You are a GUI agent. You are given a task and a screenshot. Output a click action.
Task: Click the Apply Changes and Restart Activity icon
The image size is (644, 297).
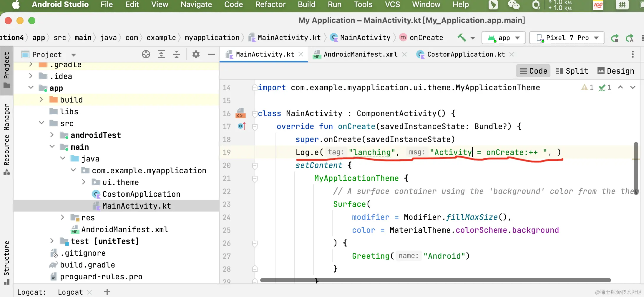coord(615,38)
